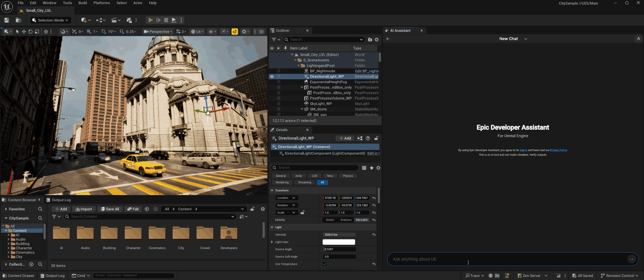Click the Browse to asset icon in the toolbar

point(18,20)
